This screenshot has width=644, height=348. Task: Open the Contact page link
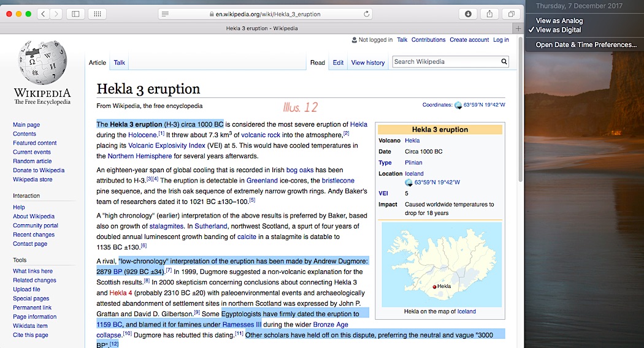click(30, 244)
